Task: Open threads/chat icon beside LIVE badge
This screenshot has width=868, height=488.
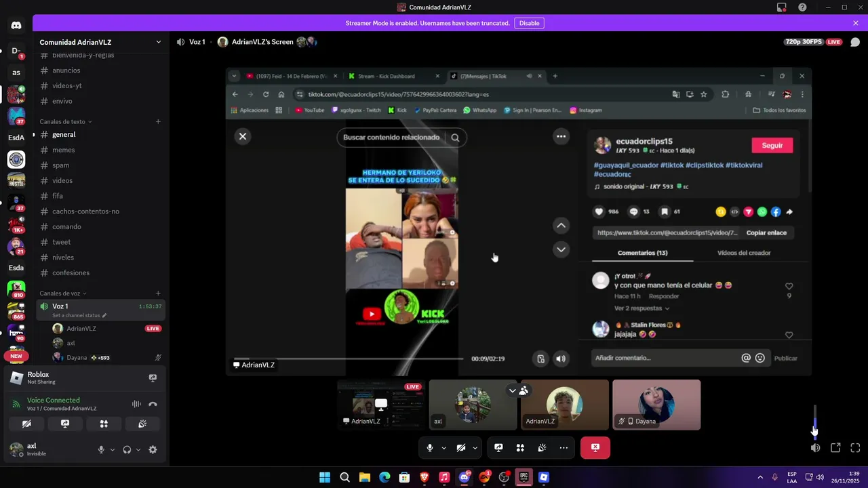Action: (855, 42)
